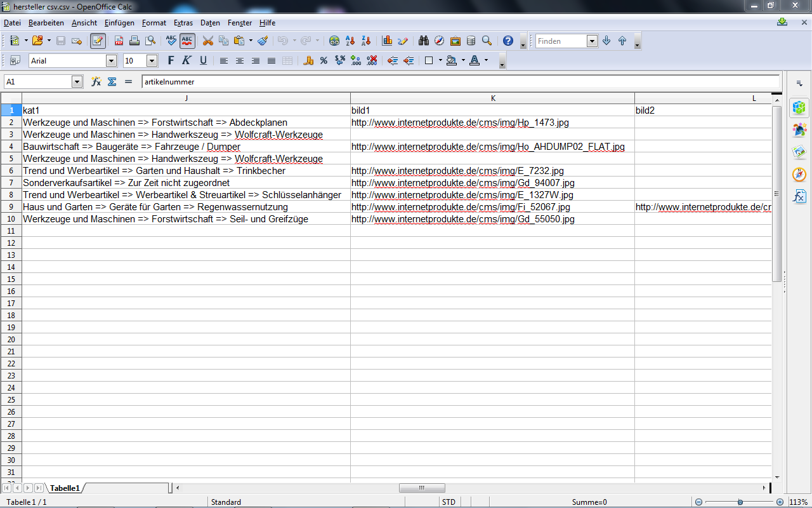Open background color dropdown arrow
Viewport: 812px width, 508px height.
click(x=463, y=60)
